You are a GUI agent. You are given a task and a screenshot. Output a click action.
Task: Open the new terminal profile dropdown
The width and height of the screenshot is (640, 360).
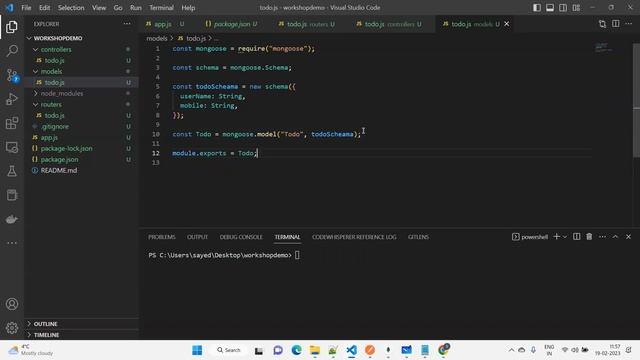click(565, 237)
